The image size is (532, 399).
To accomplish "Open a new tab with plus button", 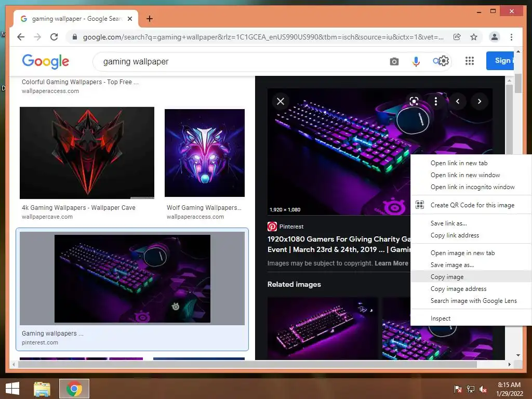I will 150,19.
